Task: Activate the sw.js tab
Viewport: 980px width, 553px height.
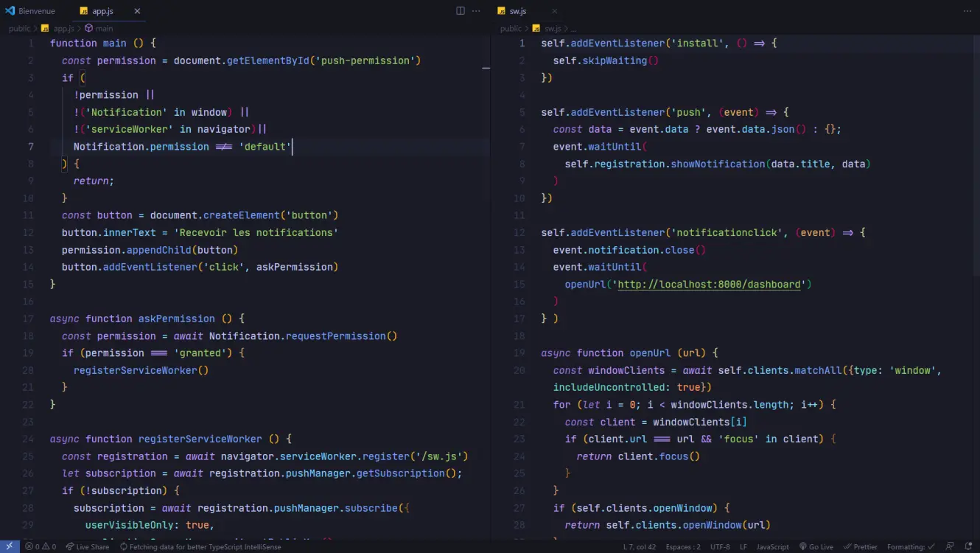Action: tap(518, 11)
